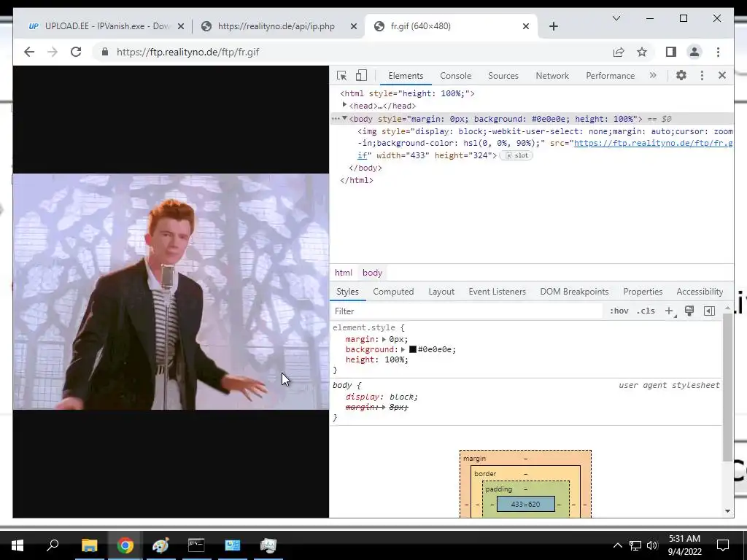Image resolution: width=747 pixels, height=560 pixels.
Task: Expand the background property shorthand triangle
Action: [403, 349]
